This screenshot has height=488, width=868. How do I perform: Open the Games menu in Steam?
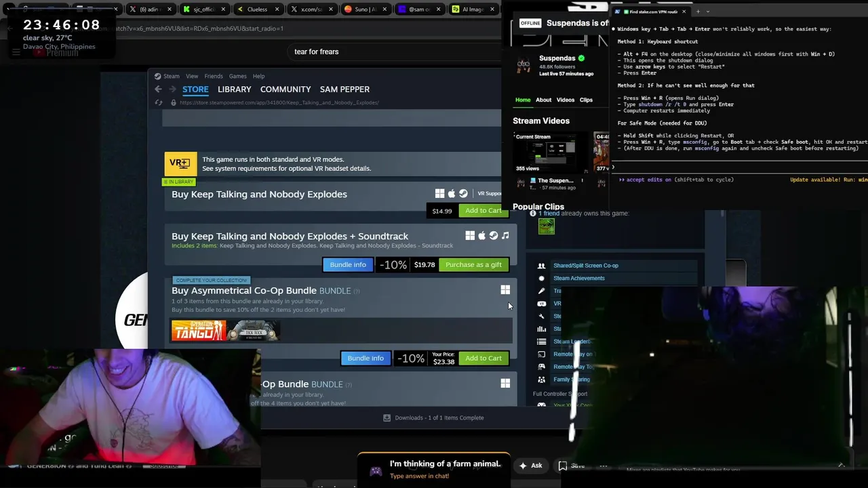[x=237, y=76]
